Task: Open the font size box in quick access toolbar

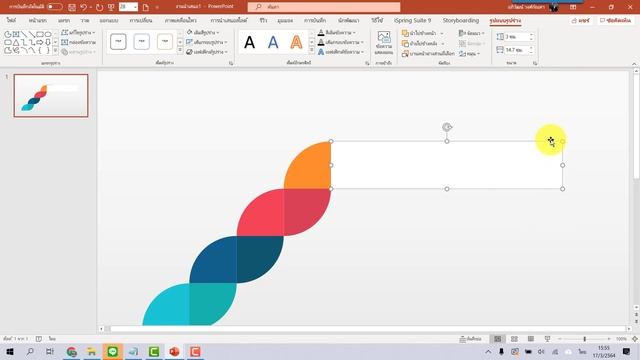Action: point(128,7)
